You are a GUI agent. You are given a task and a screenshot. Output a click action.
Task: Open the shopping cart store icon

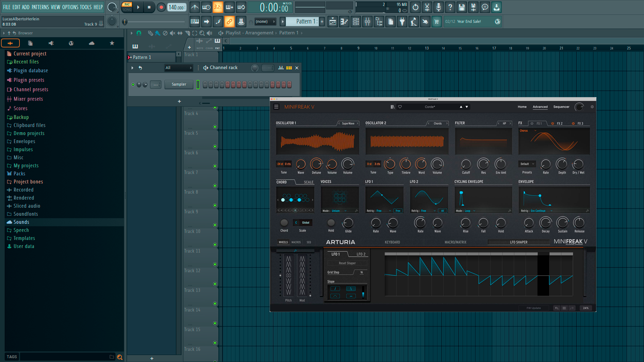(x=437, y=21)
